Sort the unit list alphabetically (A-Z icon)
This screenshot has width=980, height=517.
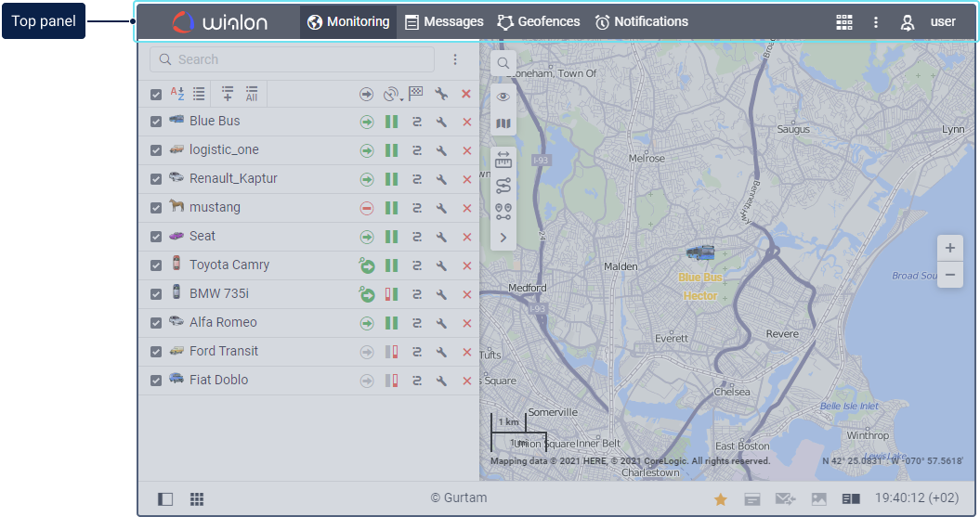coord(177,94)
